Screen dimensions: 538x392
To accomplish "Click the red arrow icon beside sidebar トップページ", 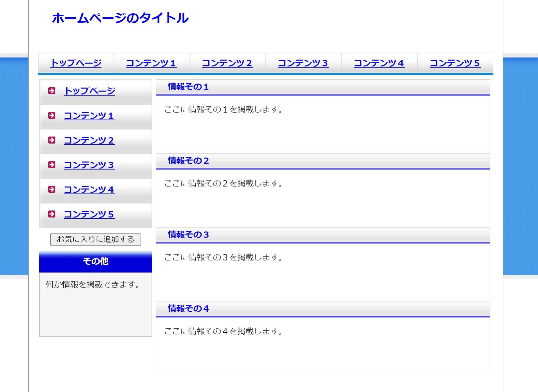I will 52,91.
